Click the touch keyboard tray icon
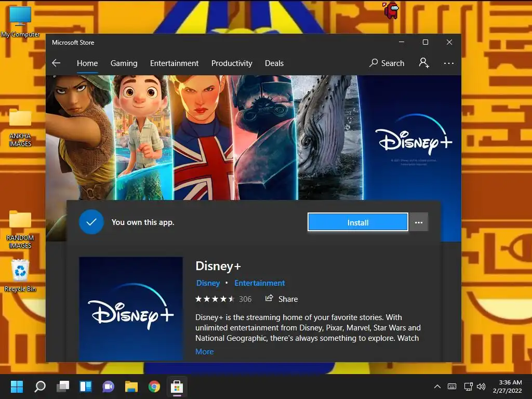The width and height of the screenshot is (532, 399). click(452, 386)
